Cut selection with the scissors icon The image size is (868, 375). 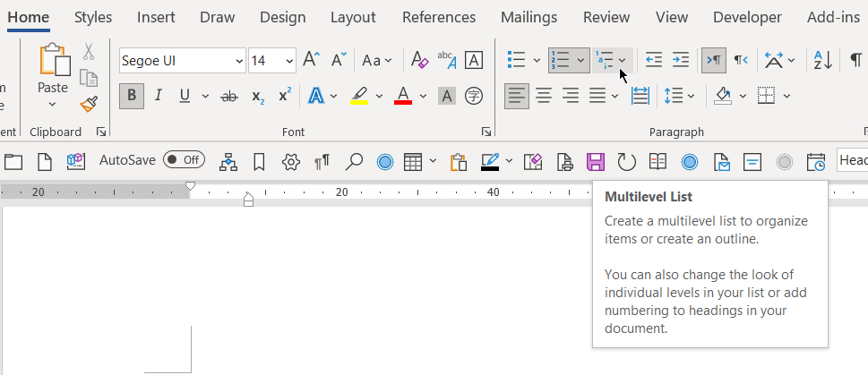pos(89,51)
